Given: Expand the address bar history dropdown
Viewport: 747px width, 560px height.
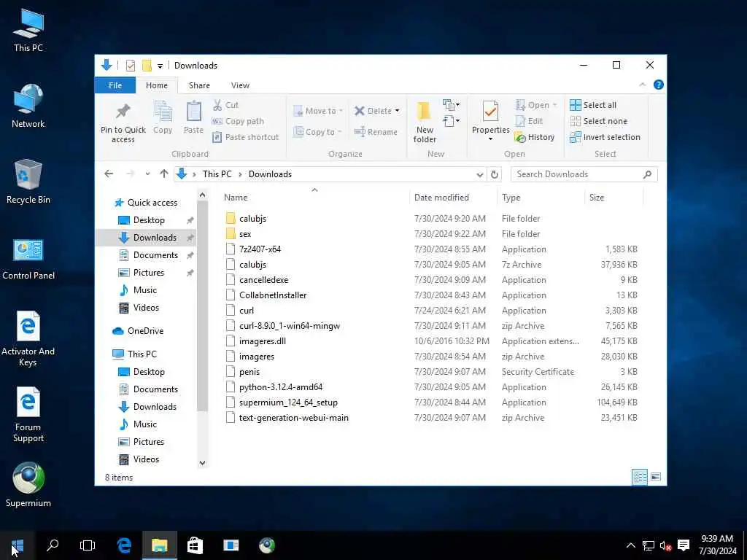Looking at the screenshot, I should point(480,175).
